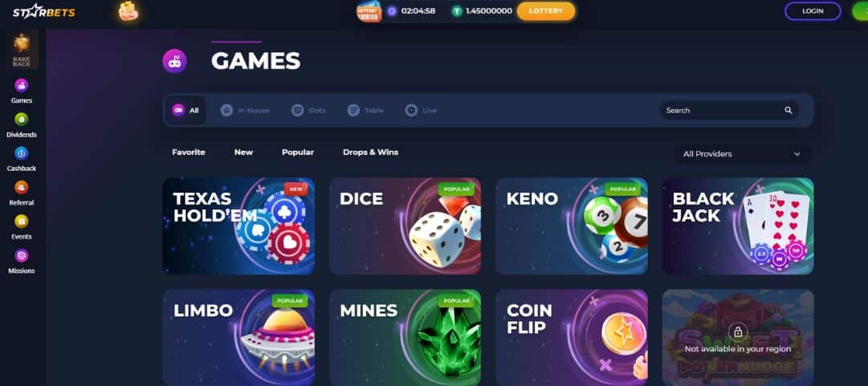This screenshot has width=868, height=386.
Task: Switch to the Slots category tab
Action: click(308, 110)
